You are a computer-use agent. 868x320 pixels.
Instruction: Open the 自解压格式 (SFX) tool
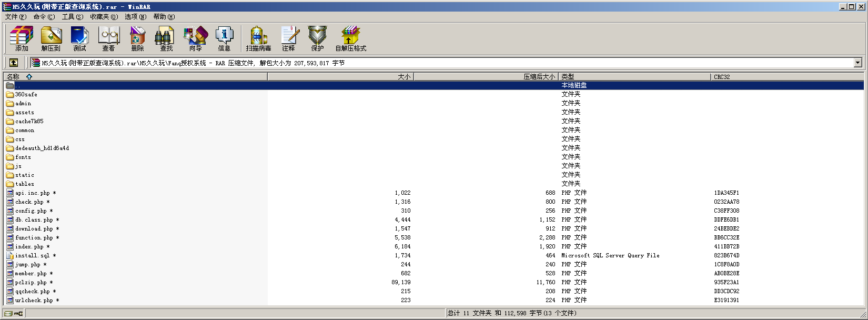pyautogui.click(x=350, y=39)
